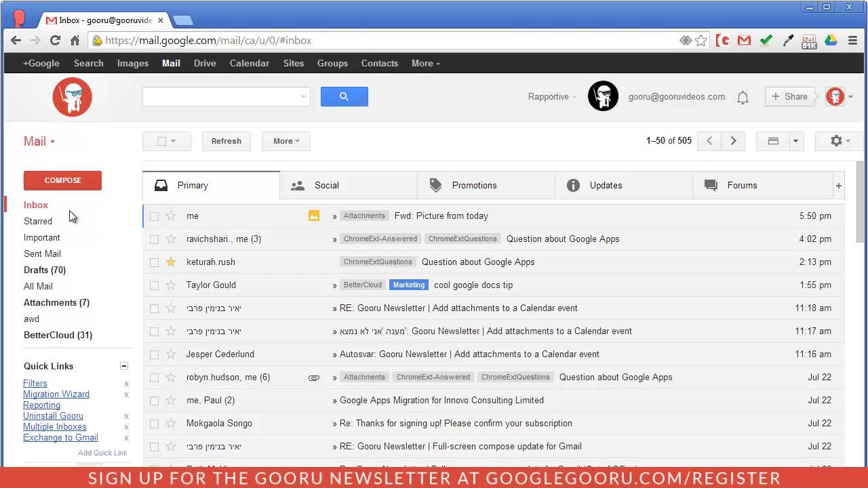
Task: Expand the Mail dropdown
Action: (39, 141)
